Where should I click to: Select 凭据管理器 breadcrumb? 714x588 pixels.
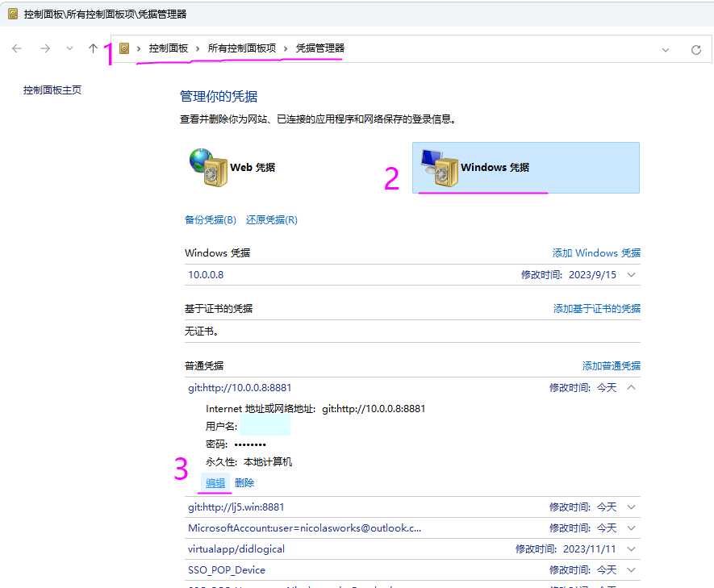pyautogui.click(x=320, y=48)
